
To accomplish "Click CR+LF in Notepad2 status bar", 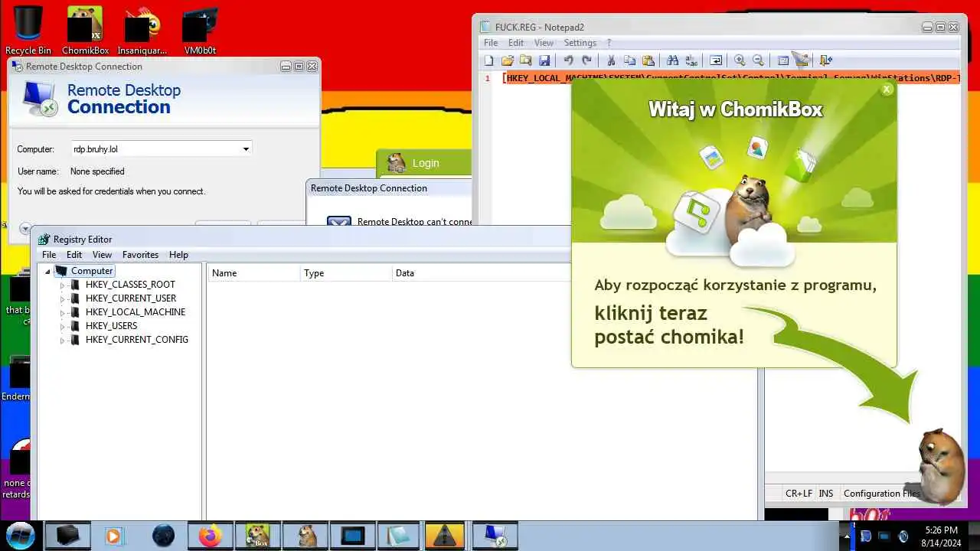I will pos(799,494).
